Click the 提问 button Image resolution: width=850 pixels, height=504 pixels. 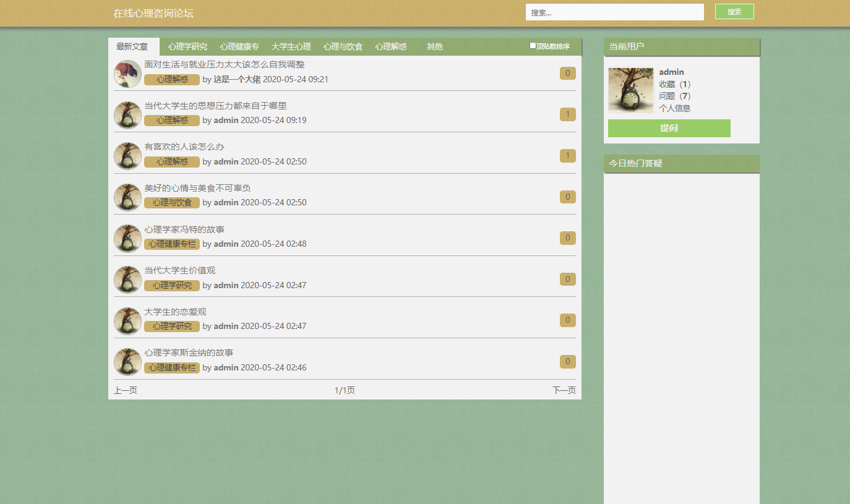669,128
